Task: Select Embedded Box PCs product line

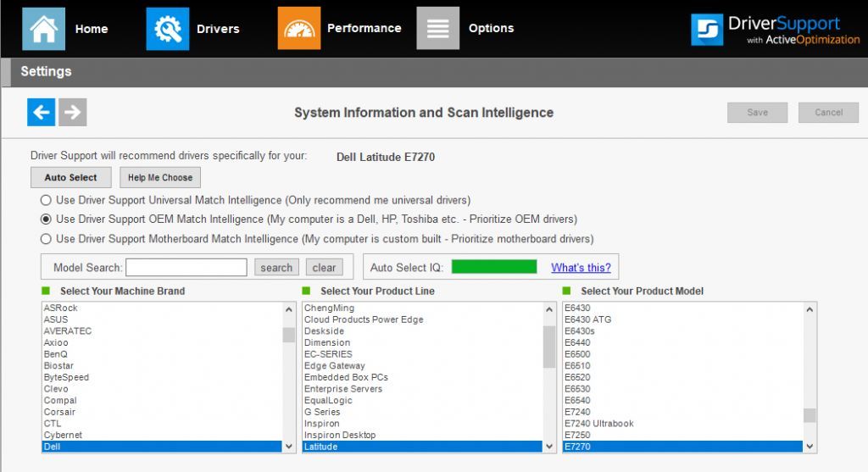Action: pyautogui.click(x=422, y=377)
